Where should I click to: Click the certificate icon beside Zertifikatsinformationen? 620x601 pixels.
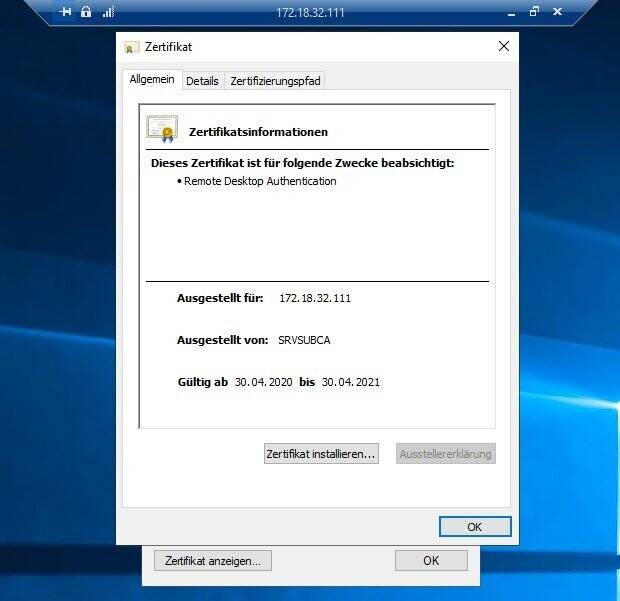pyautogui.click(x=162, y=129)
